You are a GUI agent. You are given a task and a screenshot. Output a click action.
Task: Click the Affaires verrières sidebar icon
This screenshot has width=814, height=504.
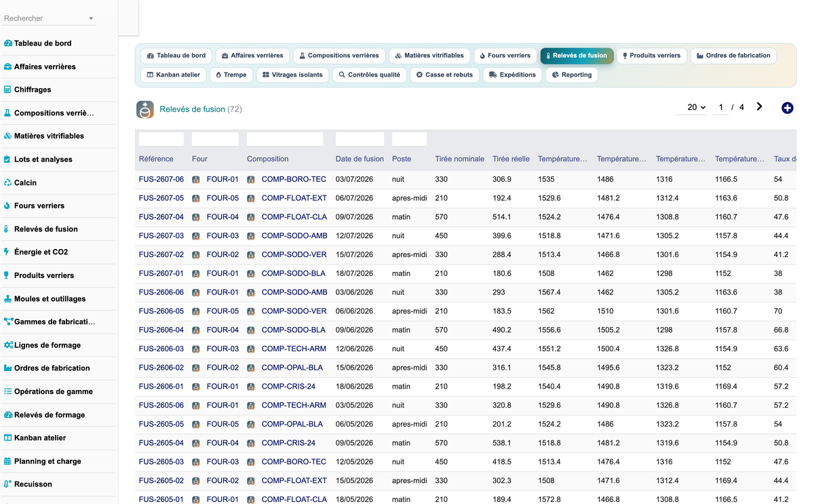8,66
